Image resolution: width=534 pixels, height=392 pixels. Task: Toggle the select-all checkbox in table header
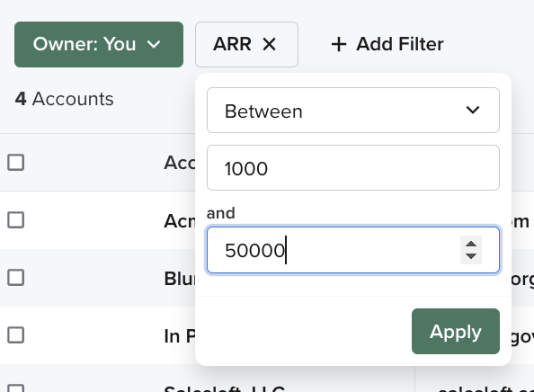coord(16,162)
